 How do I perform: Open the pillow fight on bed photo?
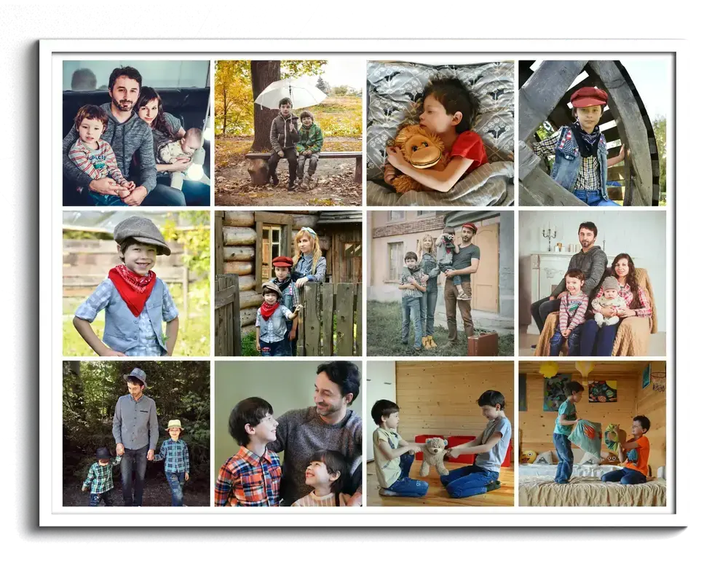593,433
